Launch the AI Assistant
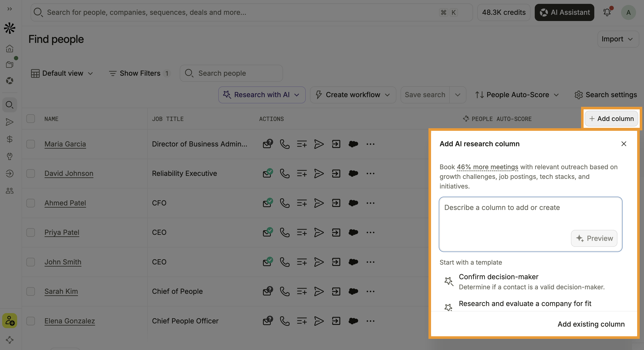 (x=565, y=12)
